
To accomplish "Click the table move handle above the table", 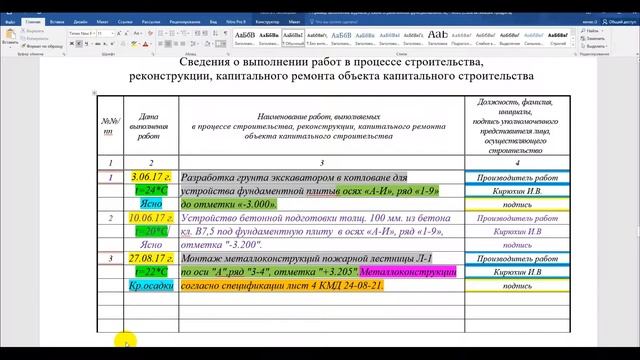I will 94,93.
